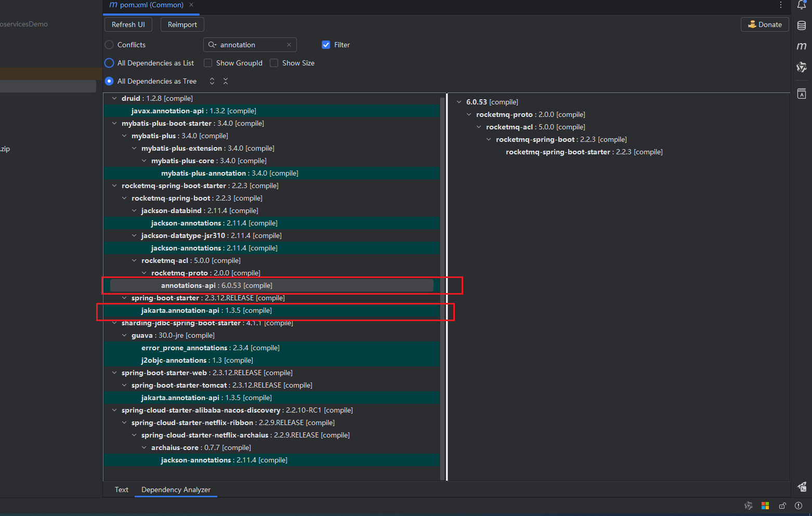
Task: Collapse the 6.0.53 root in right panel
Action: click(x=459, y=102)
